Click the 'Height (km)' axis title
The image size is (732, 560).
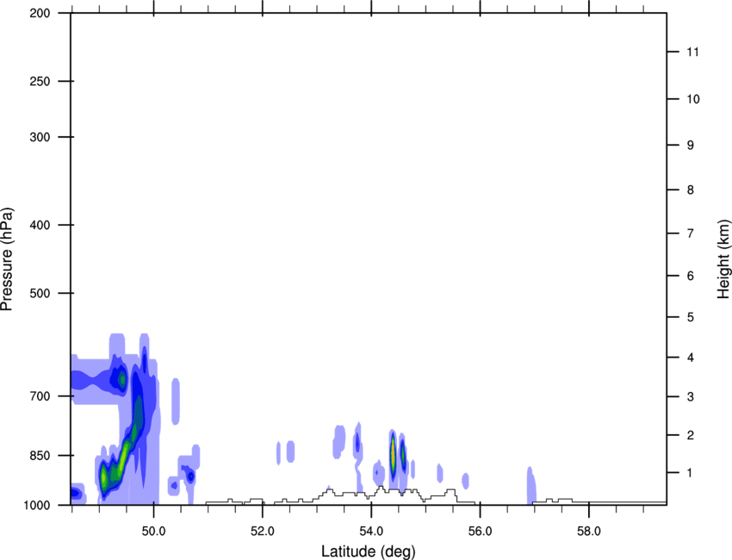(x=723, y=259)
